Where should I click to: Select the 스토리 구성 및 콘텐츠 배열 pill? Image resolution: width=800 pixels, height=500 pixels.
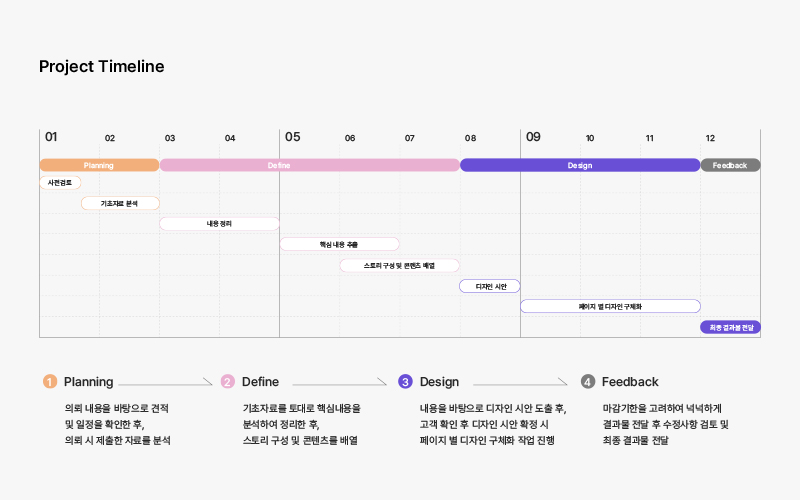399,265
